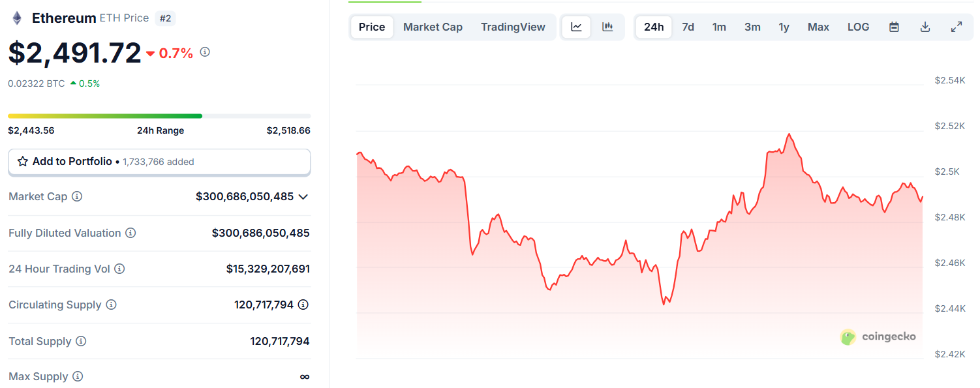The image size is (980, 388).
Task: Open the calendar date range picker
Action: click(x=894, y=27)
